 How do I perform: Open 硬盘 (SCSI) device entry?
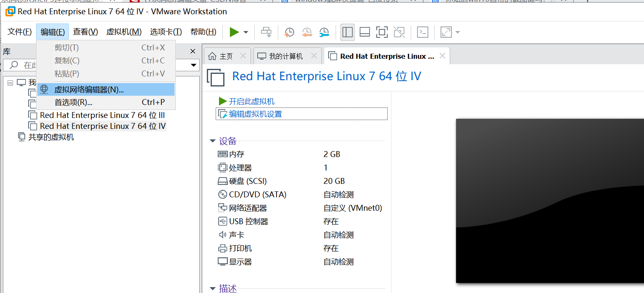click(x=248, y=181)
